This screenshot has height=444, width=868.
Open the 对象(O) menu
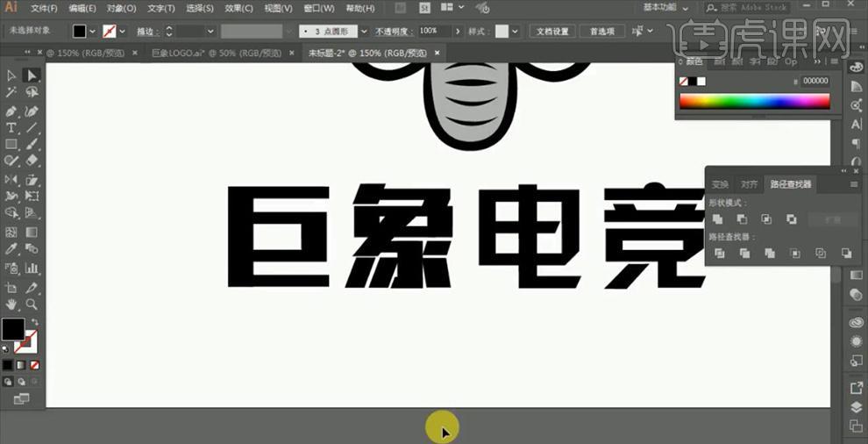pos(121,8)
